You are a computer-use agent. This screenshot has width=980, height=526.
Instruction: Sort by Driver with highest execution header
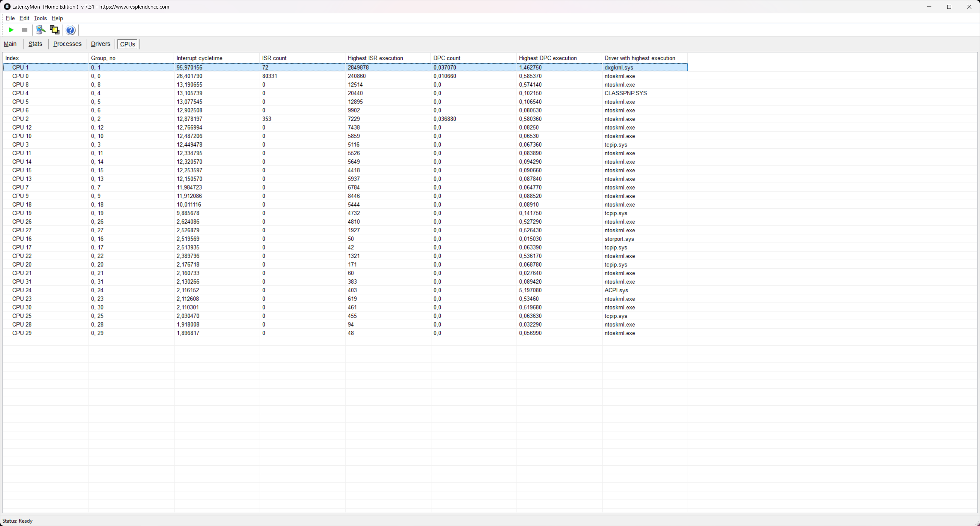[640, 58]
